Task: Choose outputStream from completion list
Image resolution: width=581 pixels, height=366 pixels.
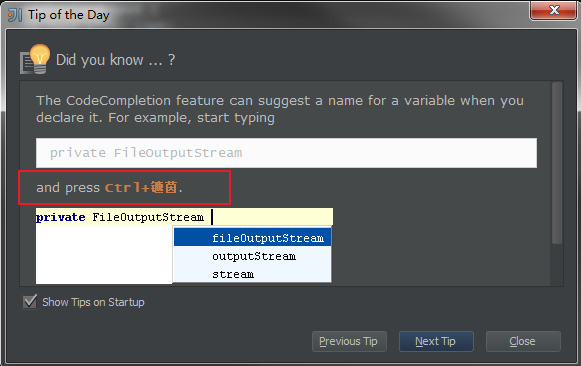Action: (x=252, y=256)
